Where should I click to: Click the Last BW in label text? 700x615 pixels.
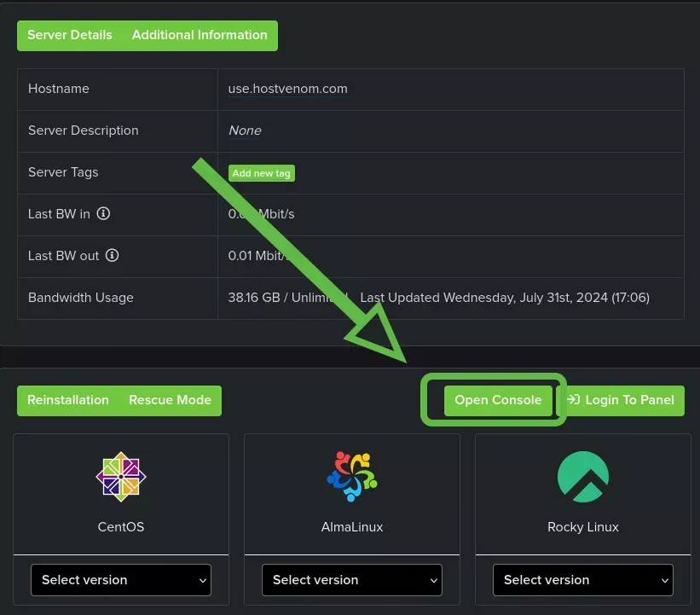coord(59,214)
